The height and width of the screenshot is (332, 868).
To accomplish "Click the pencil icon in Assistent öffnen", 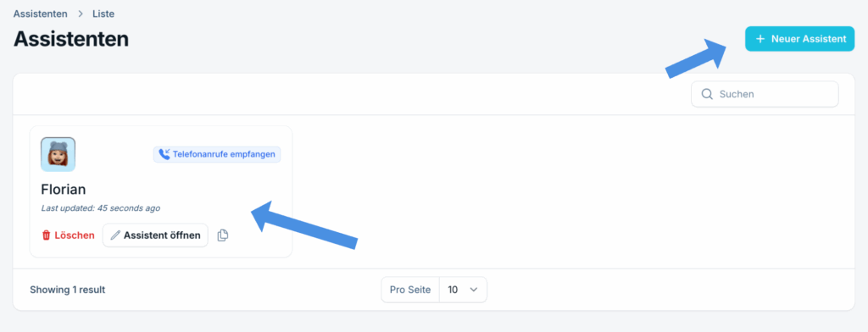I will point(115,235).
